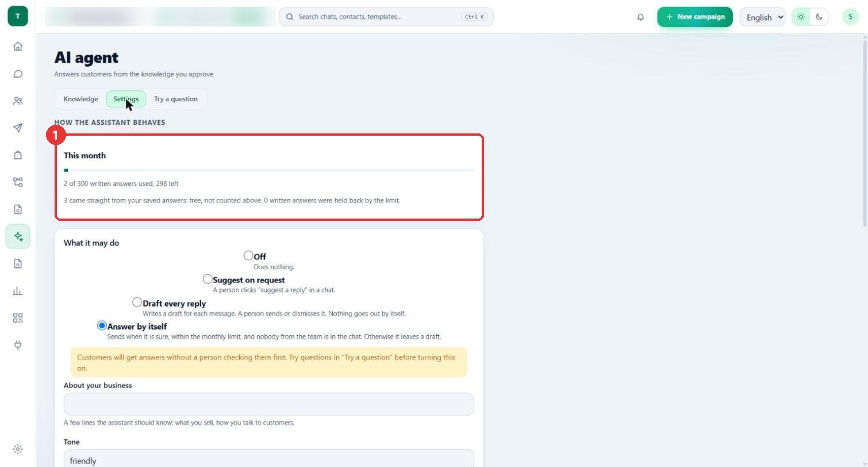Viewport: 868px width, 467px height.
Task: Click the shopping bag sidebar icon
Action: [x=18, y=155]
